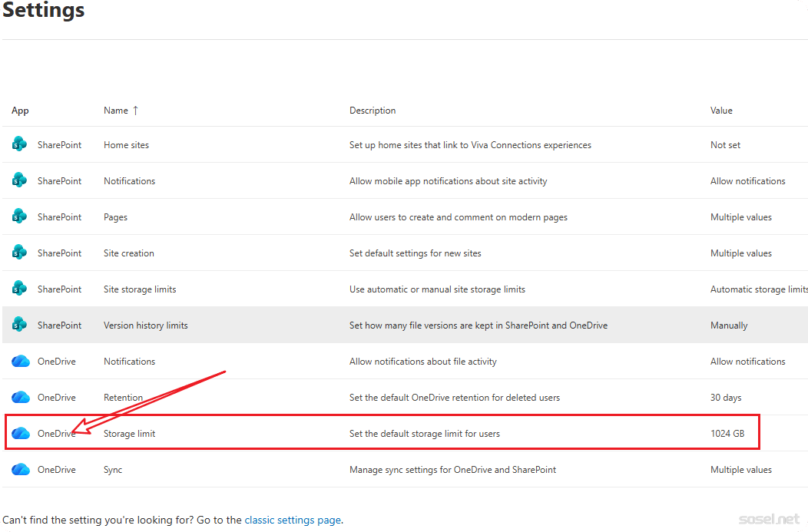Click the Description column header
Image resolution: width=808 pixels, height=532 pixels.
(373, 111)
